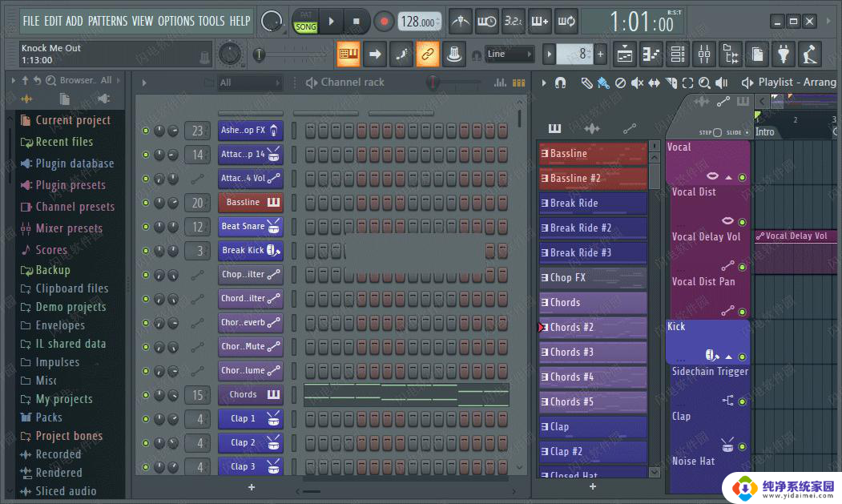Open the Channel rack window
The width and height of the screenshot is (842, 504).
point(678,54)
